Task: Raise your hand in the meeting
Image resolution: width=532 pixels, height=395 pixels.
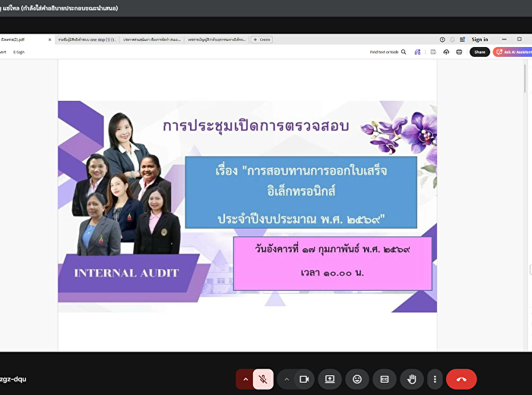Action: click(x=412, y=379)
